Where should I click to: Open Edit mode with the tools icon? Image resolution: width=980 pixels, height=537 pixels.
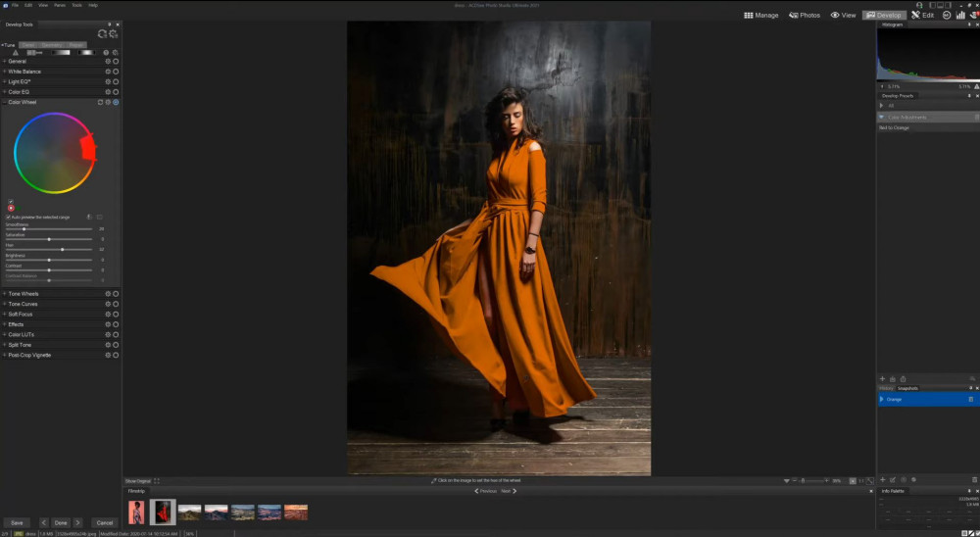(x=922, y=15)
